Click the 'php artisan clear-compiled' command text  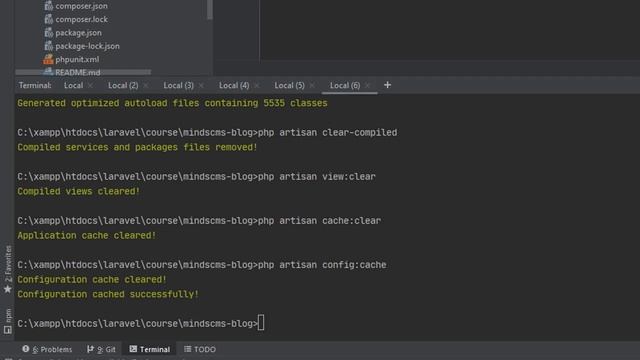click(327, 133)
